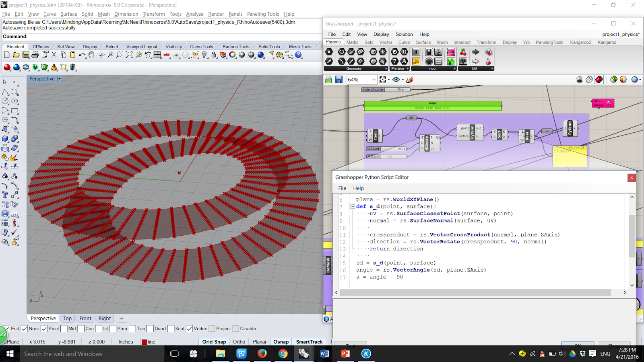Save the Rhino document with floppy icon

25,55
